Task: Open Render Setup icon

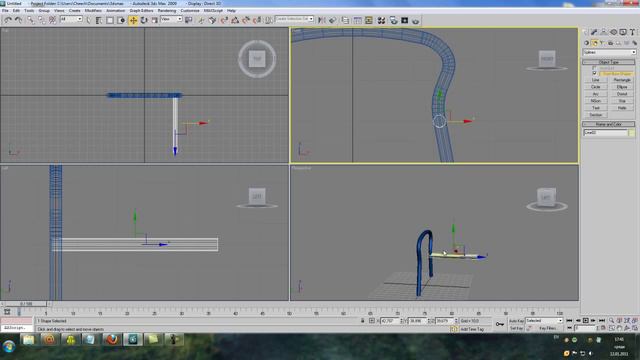Action: [x=393, y=20]
